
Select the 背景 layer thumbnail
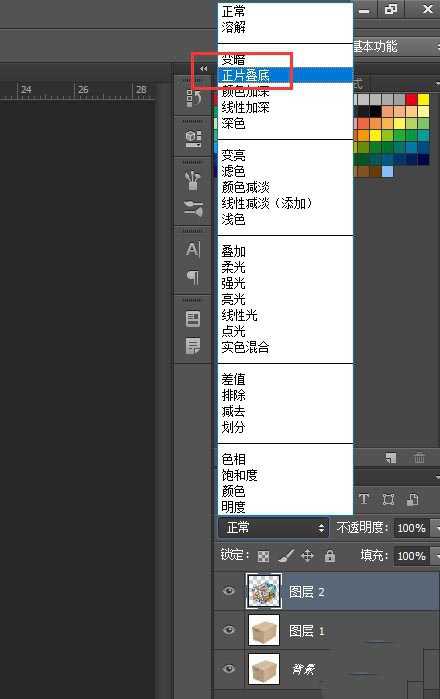pyautogui.click(x=263, y=669)
